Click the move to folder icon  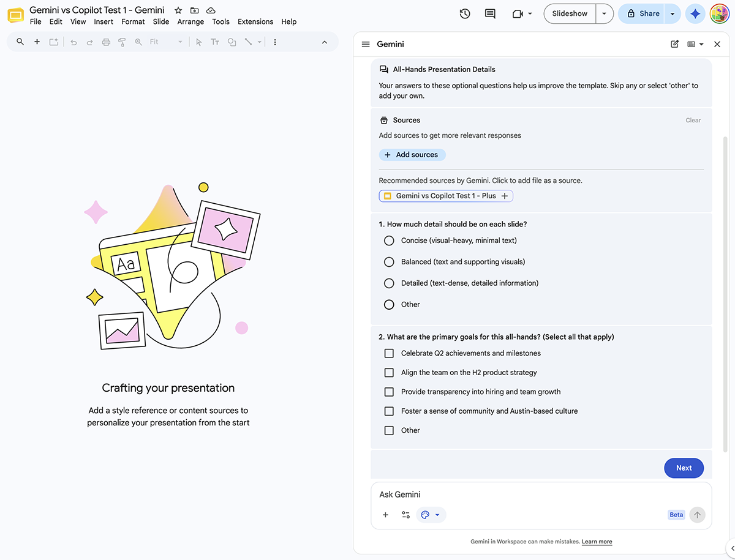(194, 10)
